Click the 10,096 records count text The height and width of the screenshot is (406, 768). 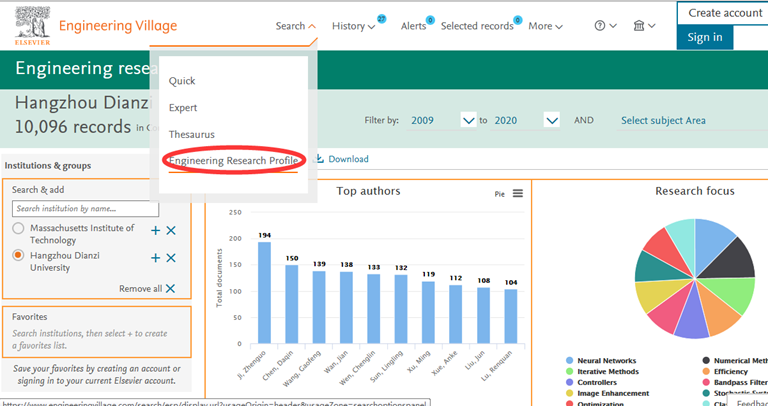73,127
